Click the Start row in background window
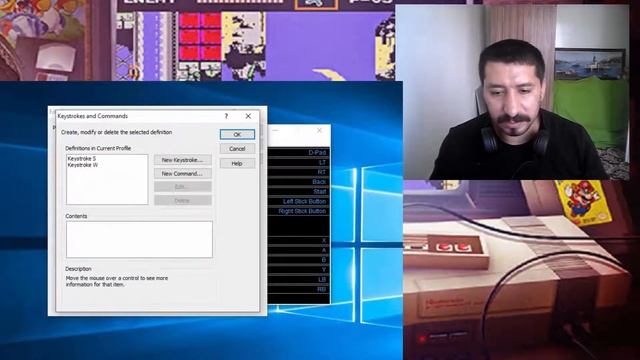 click(299, 191)
